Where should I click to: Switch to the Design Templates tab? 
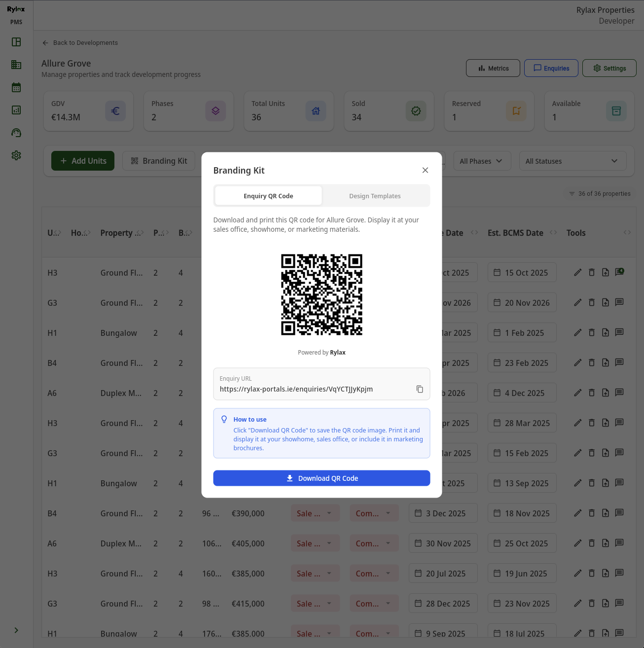(x=375, y=196)
